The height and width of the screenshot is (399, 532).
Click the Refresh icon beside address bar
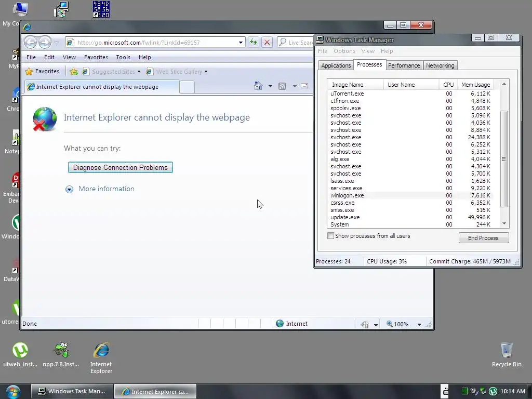[x=253, y=43]
